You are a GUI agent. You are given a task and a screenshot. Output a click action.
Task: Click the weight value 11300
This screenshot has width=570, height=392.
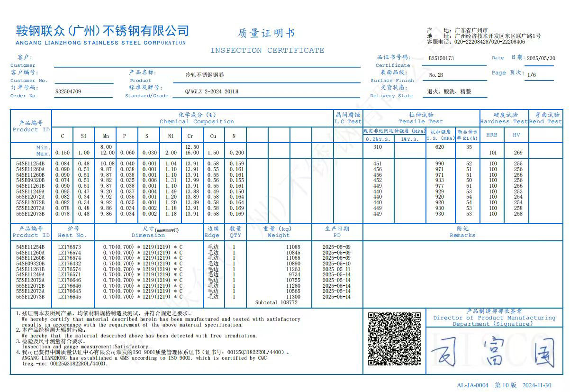coord(293,297)
